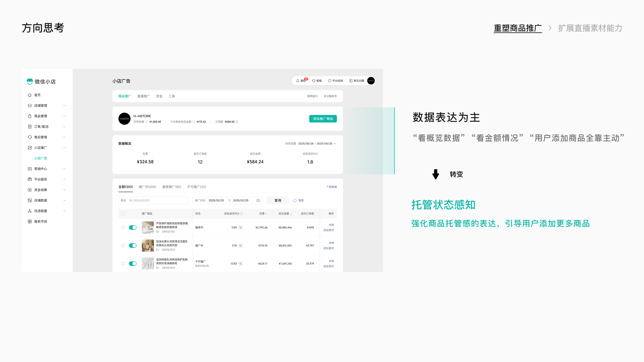Click the edit icon next to 日预算
Image resolution: width=644 pixels, height=362 pixels.
pyautogui.click(x=237, y=122)
